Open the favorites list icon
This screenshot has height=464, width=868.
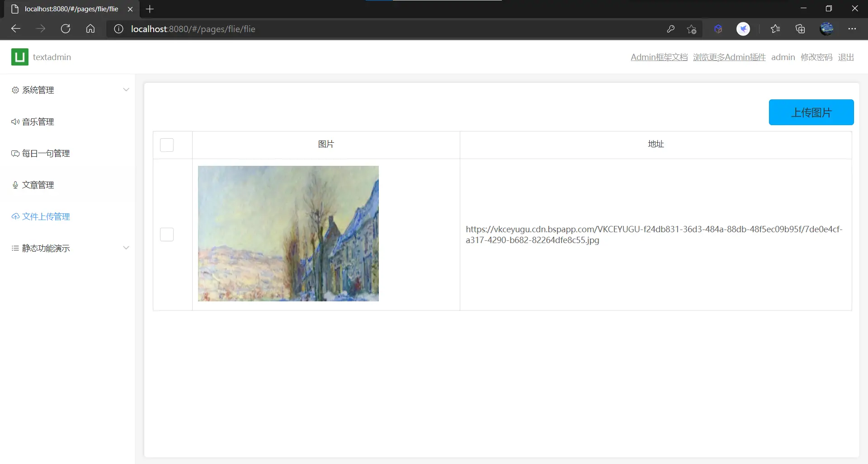click(775, 29)
